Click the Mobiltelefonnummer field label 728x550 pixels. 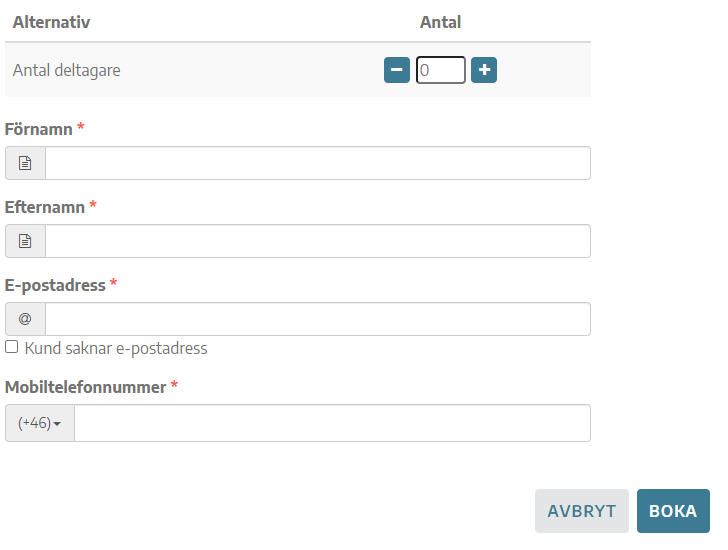(x=85, y=387)
